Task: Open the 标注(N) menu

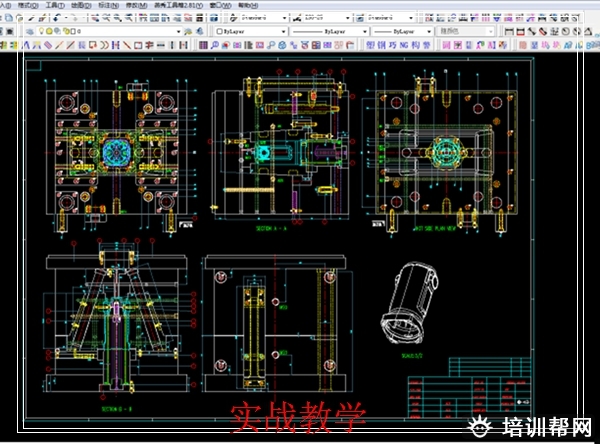Action: click(106, 5)
